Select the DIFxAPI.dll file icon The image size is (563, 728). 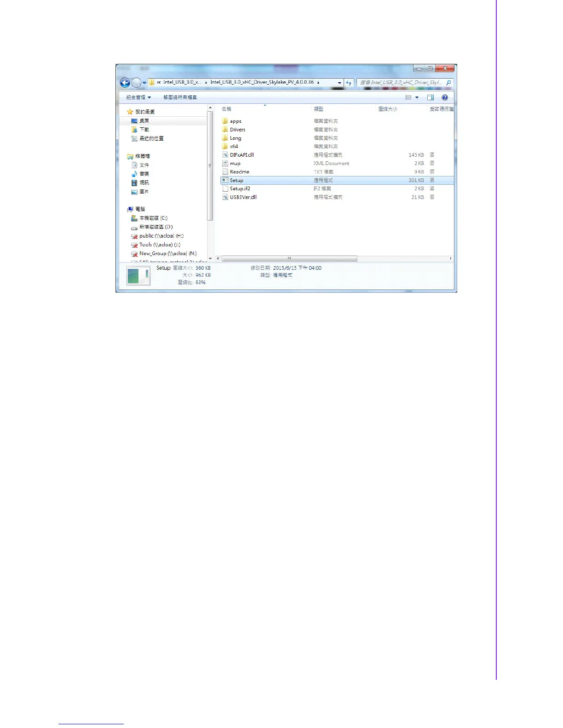(x=225, y=155)
